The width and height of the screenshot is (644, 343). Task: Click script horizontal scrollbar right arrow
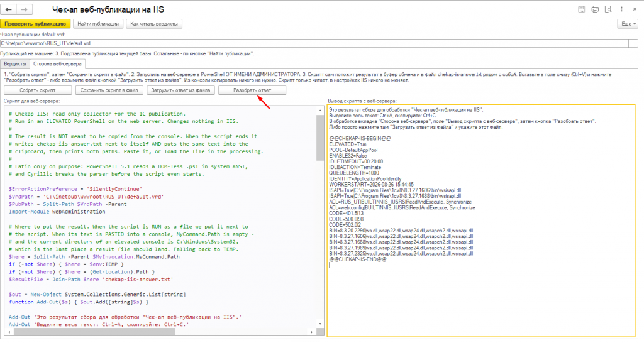point(312,332)
